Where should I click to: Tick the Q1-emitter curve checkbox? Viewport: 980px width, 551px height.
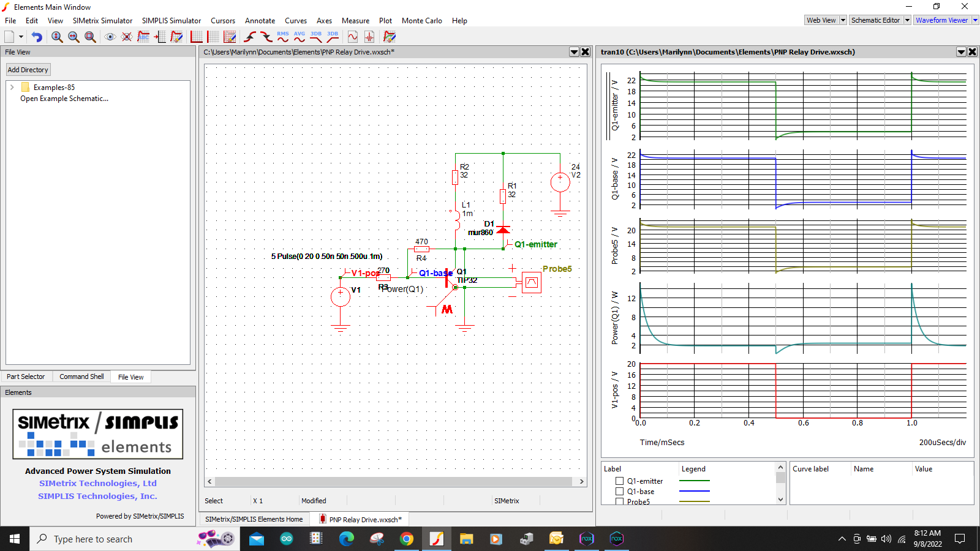620,481
